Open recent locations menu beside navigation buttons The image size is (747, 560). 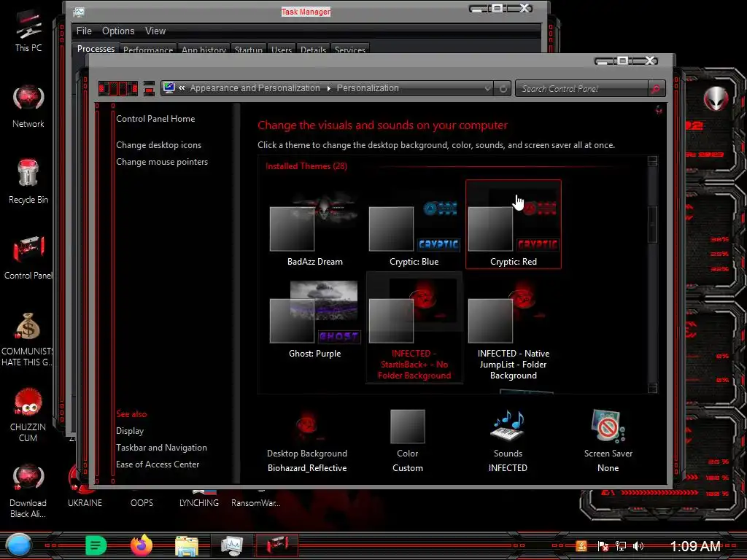pos(149,88)
